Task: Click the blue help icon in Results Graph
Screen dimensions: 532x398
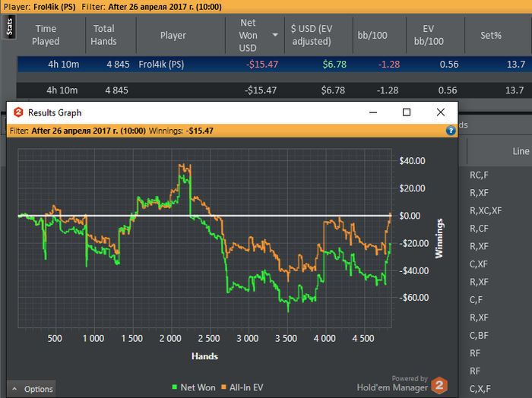Action: point(451,131)
